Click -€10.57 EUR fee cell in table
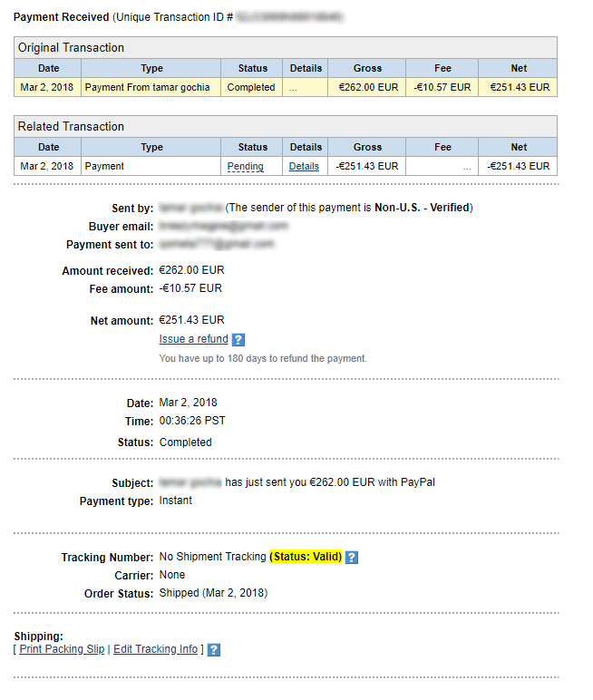This screenshot has width=593, height=700. (x=442, y=87)
